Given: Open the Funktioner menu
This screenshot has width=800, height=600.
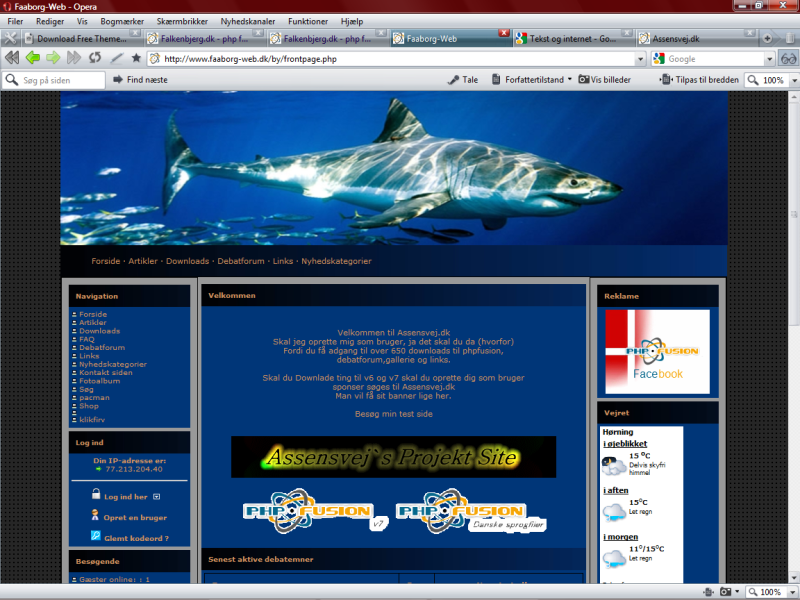Looking at the screenshot, I should [x=308, y=21].
